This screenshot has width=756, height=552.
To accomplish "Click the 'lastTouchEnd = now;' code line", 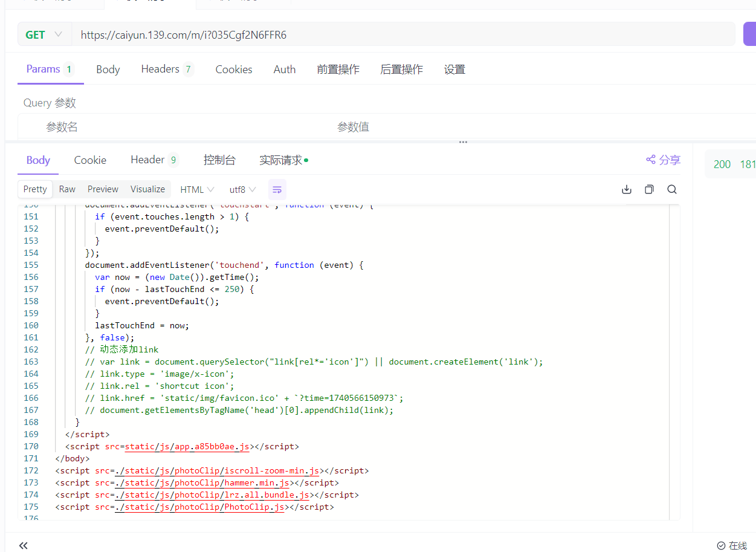I will coord(142,325).
